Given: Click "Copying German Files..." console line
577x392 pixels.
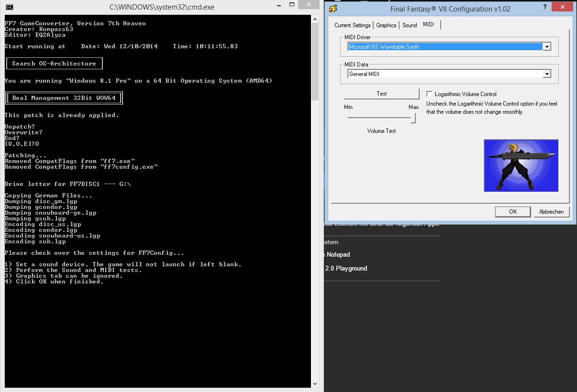Looking at the screenshot, I should click(48, 196).
